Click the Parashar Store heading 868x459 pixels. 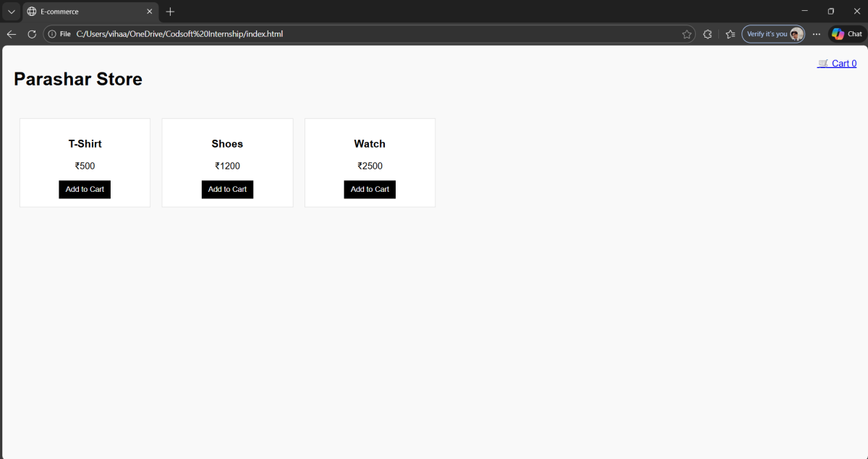coord(78,79)
